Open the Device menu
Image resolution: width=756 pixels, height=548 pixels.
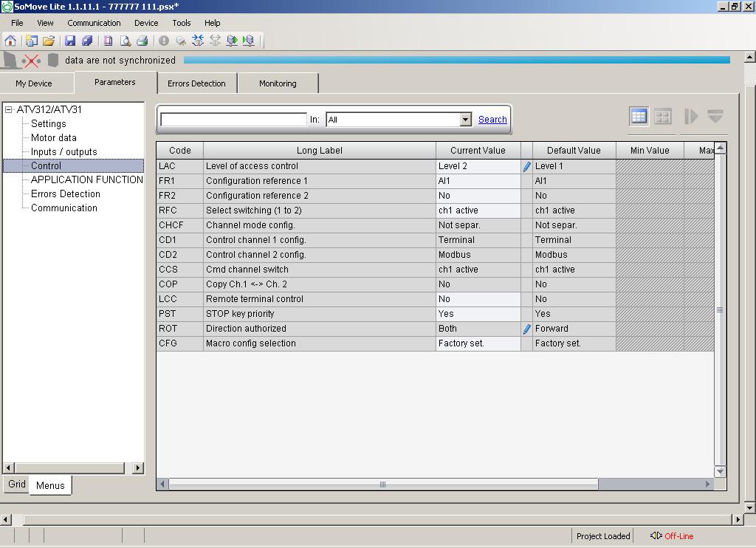click(146, 23)
